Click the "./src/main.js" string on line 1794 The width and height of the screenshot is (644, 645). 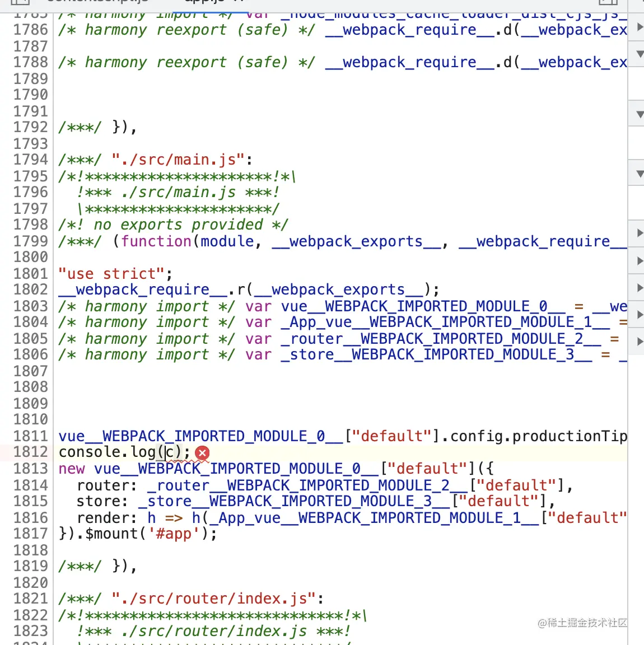point(179,160)
